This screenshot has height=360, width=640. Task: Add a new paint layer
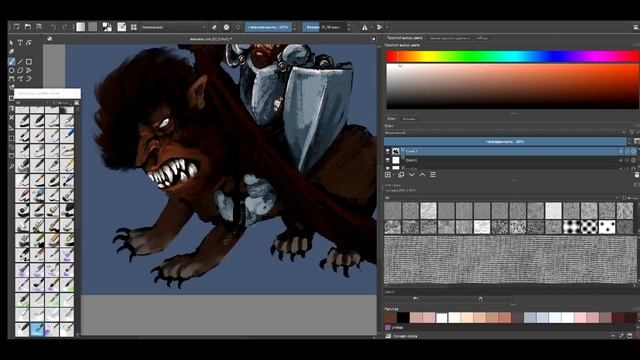coord(388,175)
